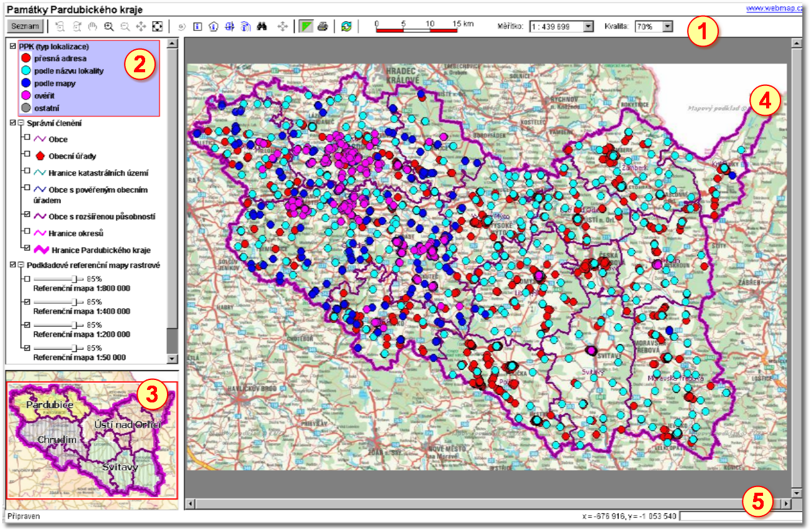Toggle Podkladové referenční mapy rastrové group checkbox
This screenshot has width=811, height=532.
click(14, 265)
